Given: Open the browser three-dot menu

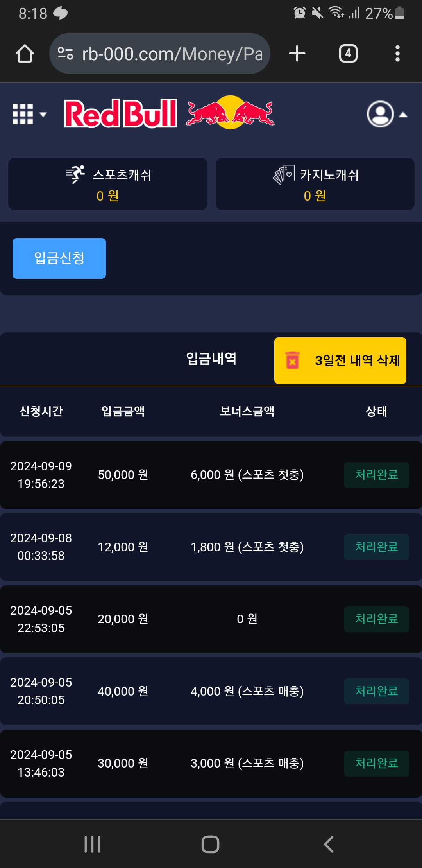Looking at the screenshot, I should (397, 54).
